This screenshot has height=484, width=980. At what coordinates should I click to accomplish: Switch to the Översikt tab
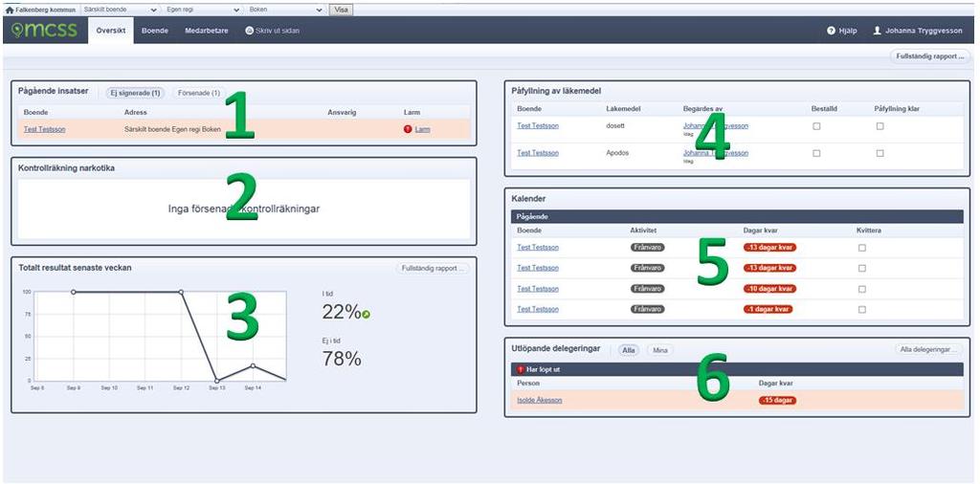pyautogui.click(x=111, y=30)
